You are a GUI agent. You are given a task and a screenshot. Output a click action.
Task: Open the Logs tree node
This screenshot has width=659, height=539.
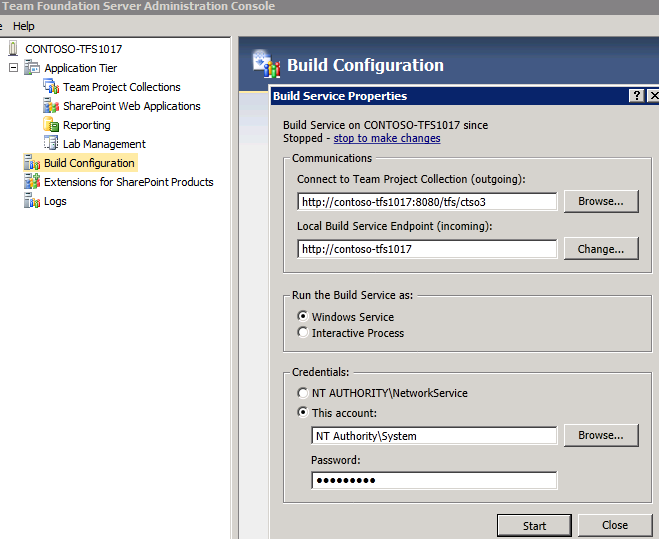(55, 201)
